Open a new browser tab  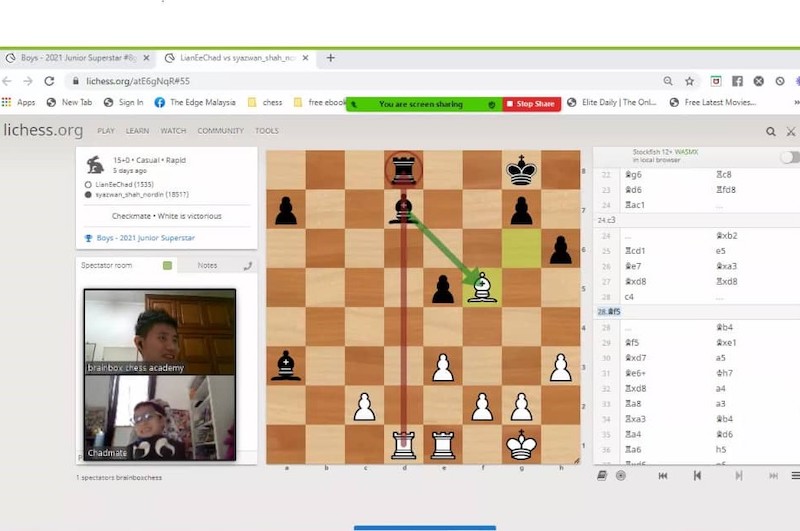[331, 58]
